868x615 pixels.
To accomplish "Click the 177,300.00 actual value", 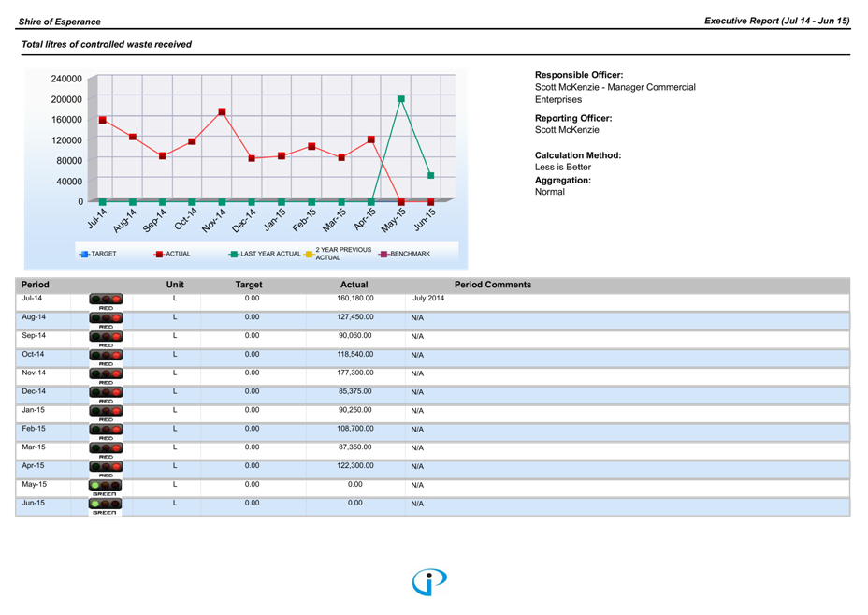I will 354,373.
